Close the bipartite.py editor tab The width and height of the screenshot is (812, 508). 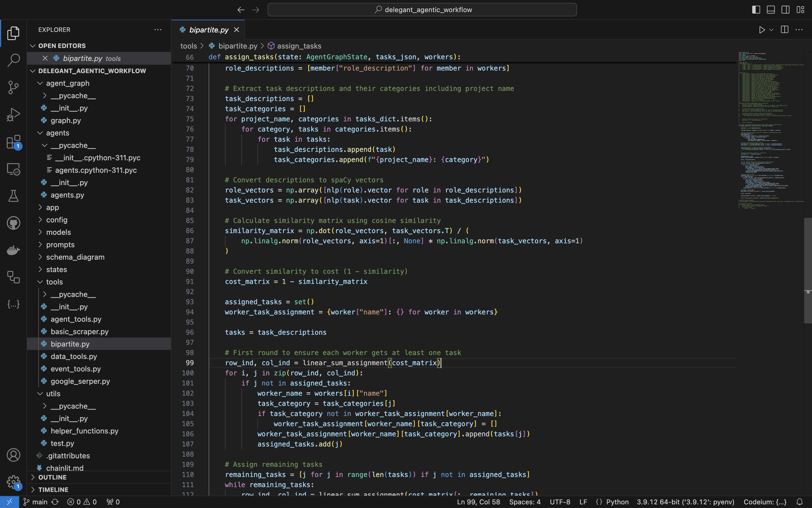pyautogui.click(x=237, y=30)
